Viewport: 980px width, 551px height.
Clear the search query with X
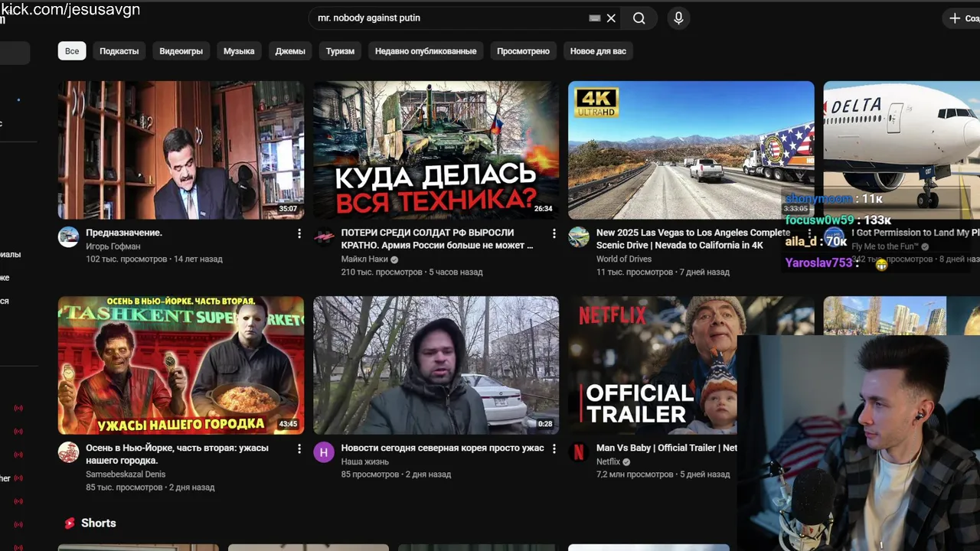611,18
